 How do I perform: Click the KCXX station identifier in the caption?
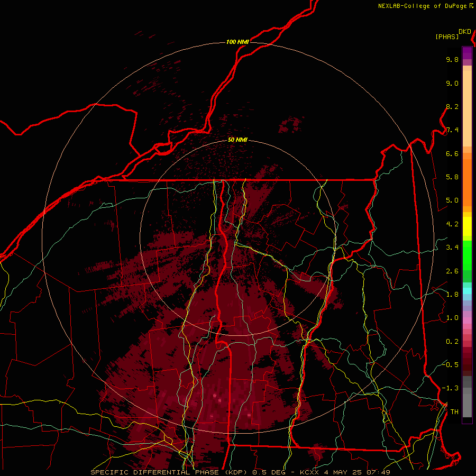click(x=309, y=472)
